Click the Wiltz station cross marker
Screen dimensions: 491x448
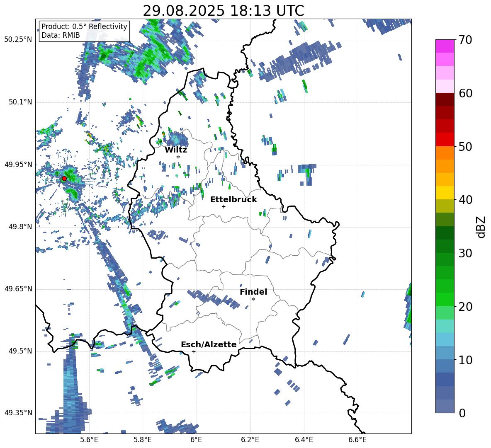178,157
